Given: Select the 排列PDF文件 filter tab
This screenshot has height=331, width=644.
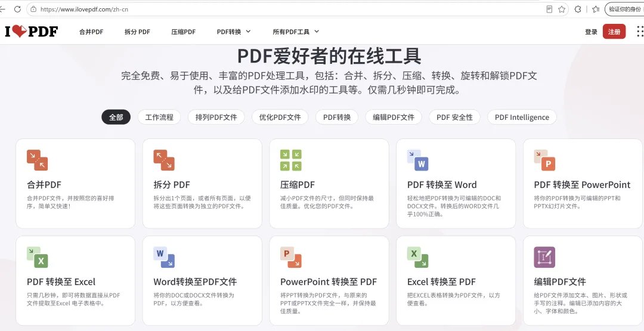Looking at the screenshot, I should pyautogui.click(x=216, y=117).
